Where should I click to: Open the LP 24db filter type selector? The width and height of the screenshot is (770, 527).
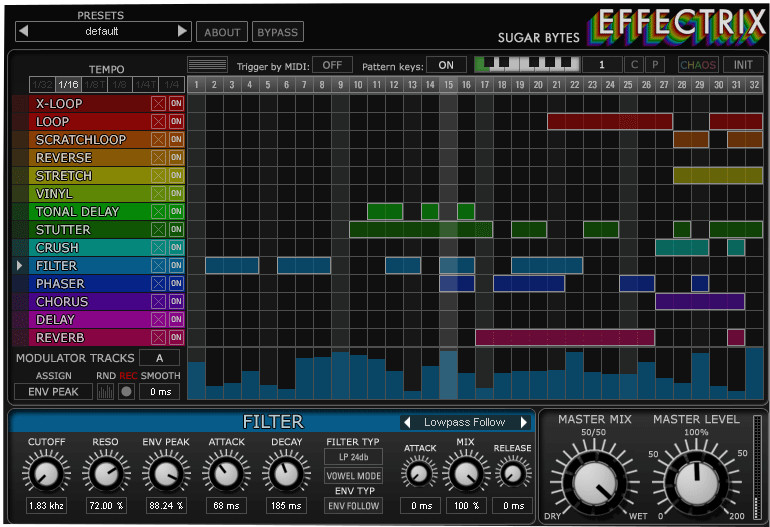(354, 457)
